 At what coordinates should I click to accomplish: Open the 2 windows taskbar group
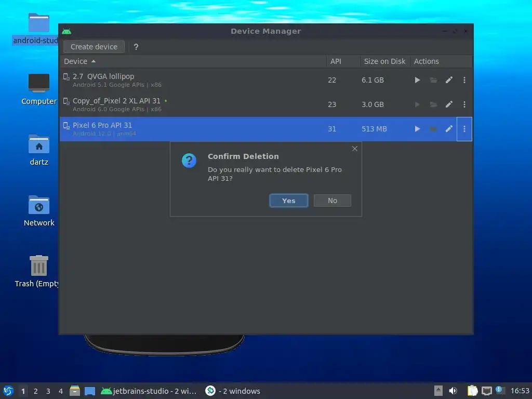(x=233, y=391)
